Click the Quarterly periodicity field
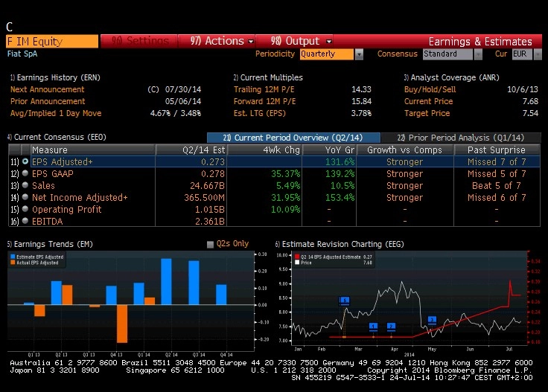Screen dimensions: 548x392 pyautogui.click(x=326, y=54)
